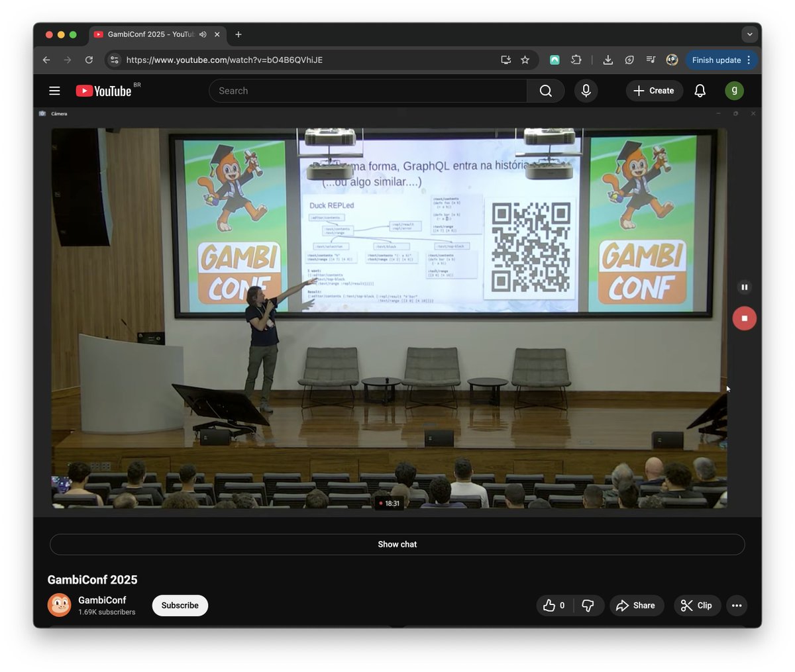Open the Extensions puzzle-piece menu
This screenshot has height=672, width=795.
tap(576, 60)
